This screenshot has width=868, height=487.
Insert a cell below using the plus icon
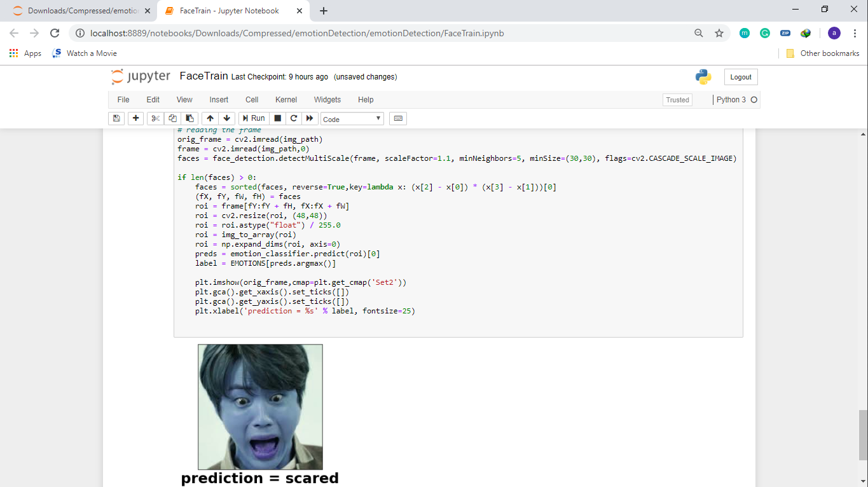(x=135, y=118)
